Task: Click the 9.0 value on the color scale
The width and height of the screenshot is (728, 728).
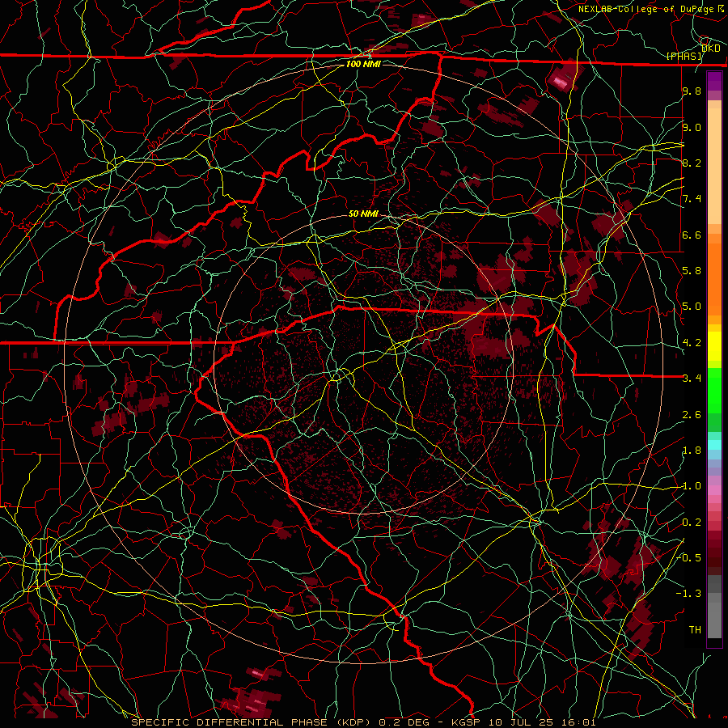Action: click(x=692, y=127)
